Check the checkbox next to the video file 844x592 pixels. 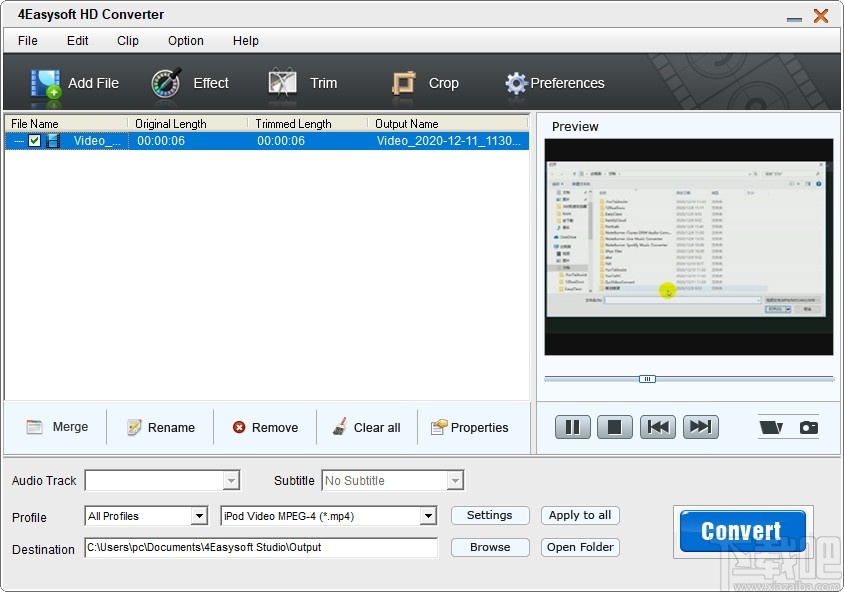point(34,140)
